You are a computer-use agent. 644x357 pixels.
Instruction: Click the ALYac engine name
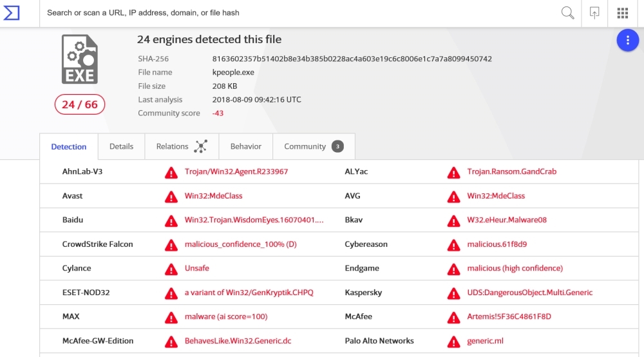pos(356,171)
